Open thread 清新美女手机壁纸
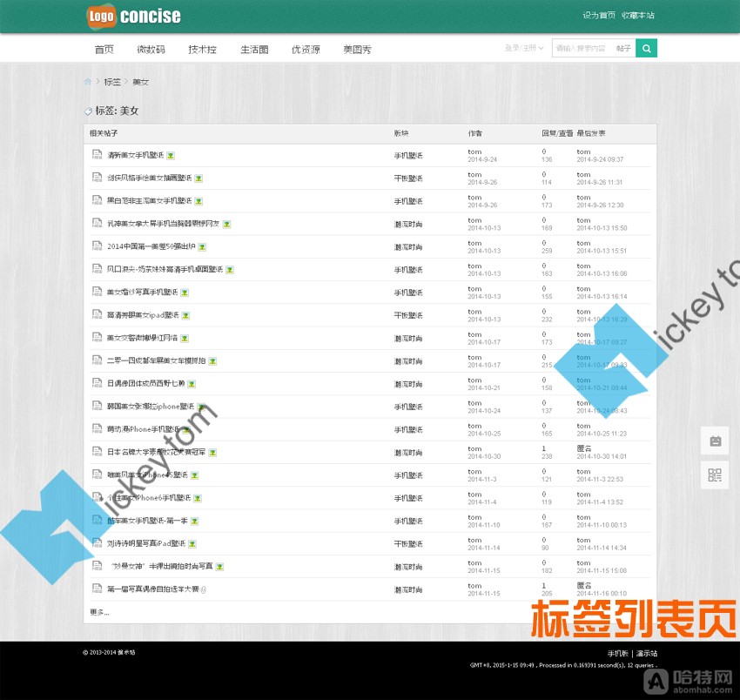740x700 pixels. point(136,155)
